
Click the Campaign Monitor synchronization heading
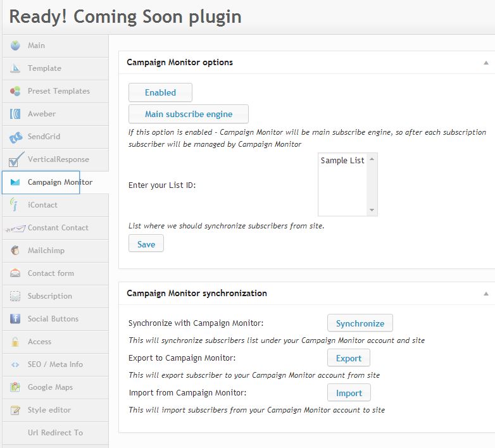point(197,294)
